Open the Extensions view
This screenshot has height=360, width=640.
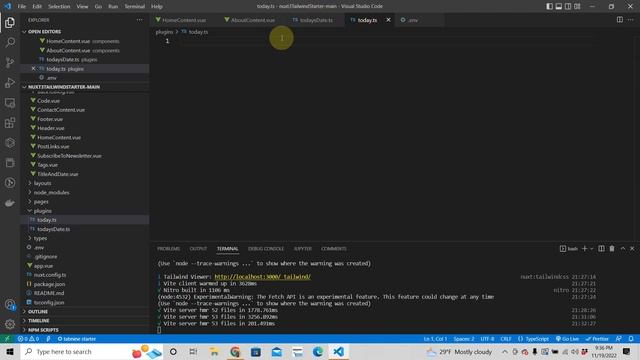[10, 123]
